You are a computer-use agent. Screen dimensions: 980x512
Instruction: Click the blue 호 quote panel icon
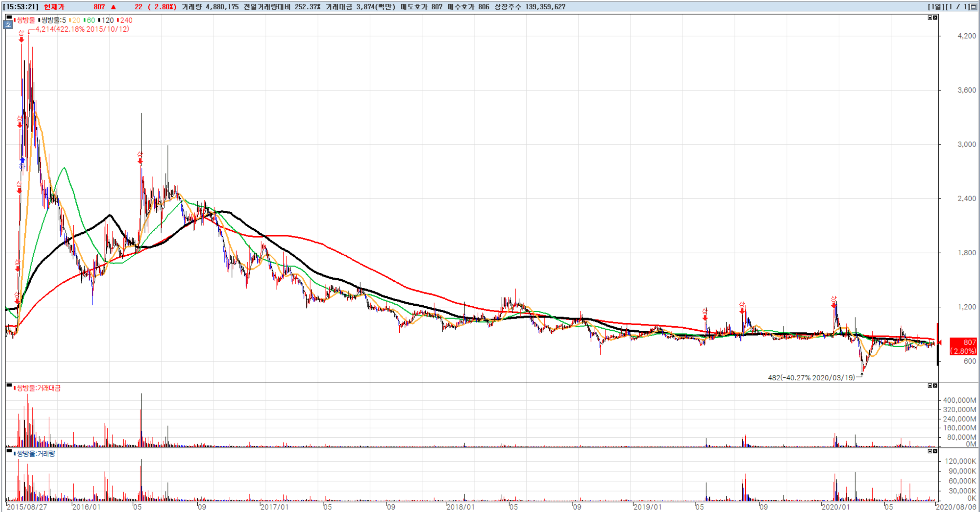pos(8,25)
